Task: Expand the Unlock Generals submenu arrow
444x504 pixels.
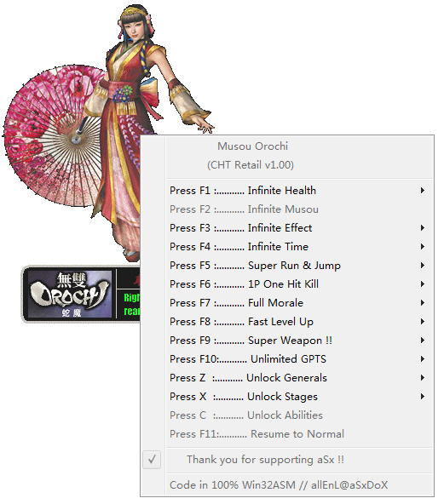Action: (423, 378)
